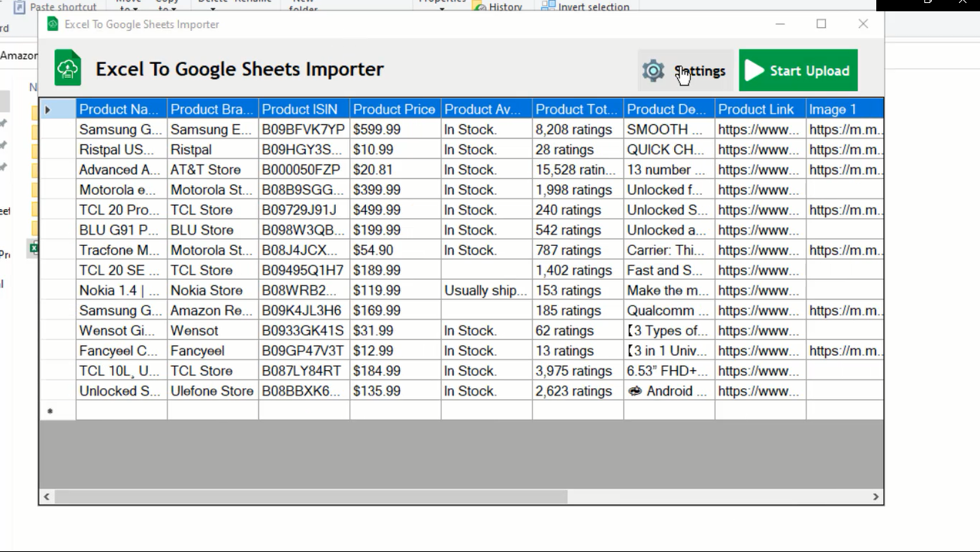The image size is (980, 552).
Task: Select the $599.99 price cell
Action: pos(395,129)
